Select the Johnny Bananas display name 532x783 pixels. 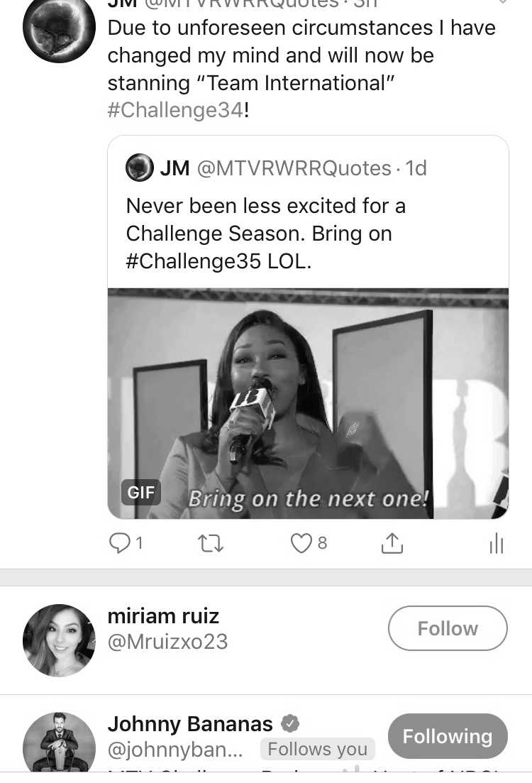(x=190, y=723)
